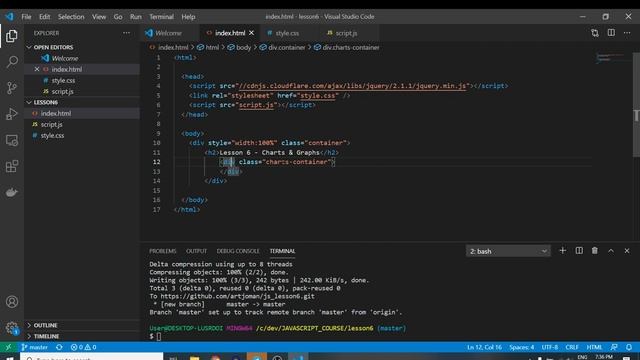Click the div.charts-container breadcrumb item
The height and width of the screenshot is (360, 640).
[347, 47]
